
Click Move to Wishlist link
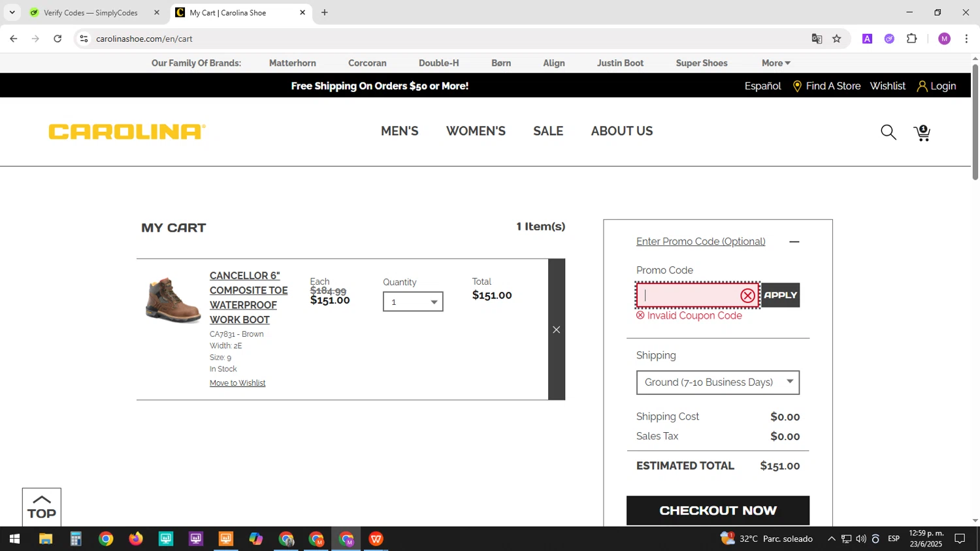click(237, 383)
